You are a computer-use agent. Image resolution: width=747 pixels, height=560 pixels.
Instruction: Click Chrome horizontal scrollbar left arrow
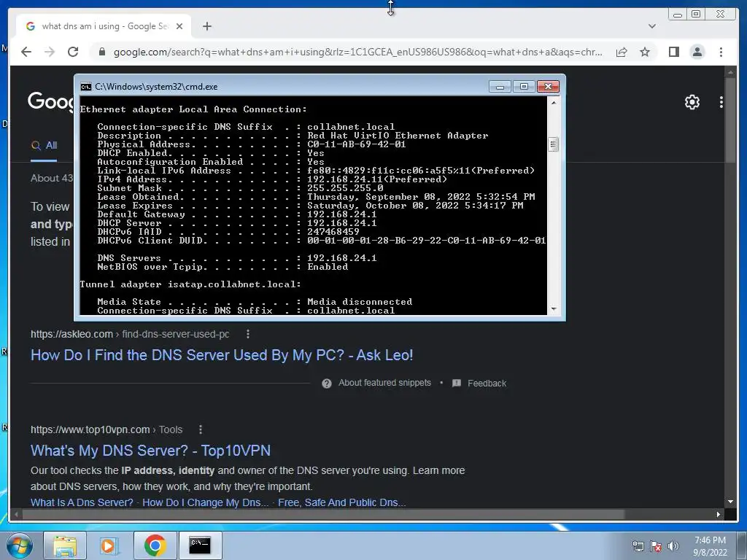click(x=16, y=514)
